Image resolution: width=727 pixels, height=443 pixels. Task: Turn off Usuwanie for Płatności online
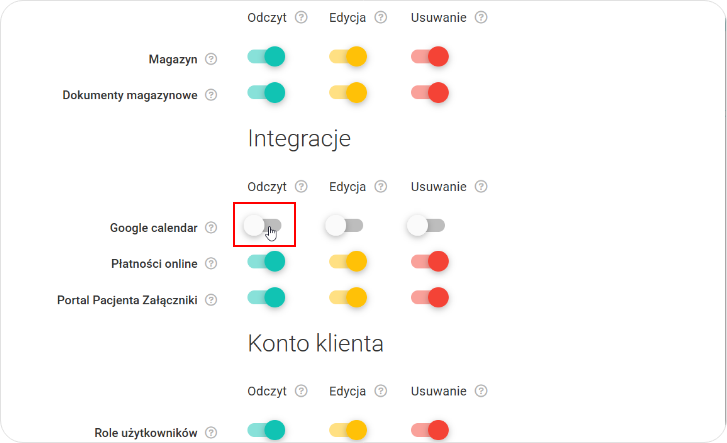pyautogui.click(x=430, y=261)
